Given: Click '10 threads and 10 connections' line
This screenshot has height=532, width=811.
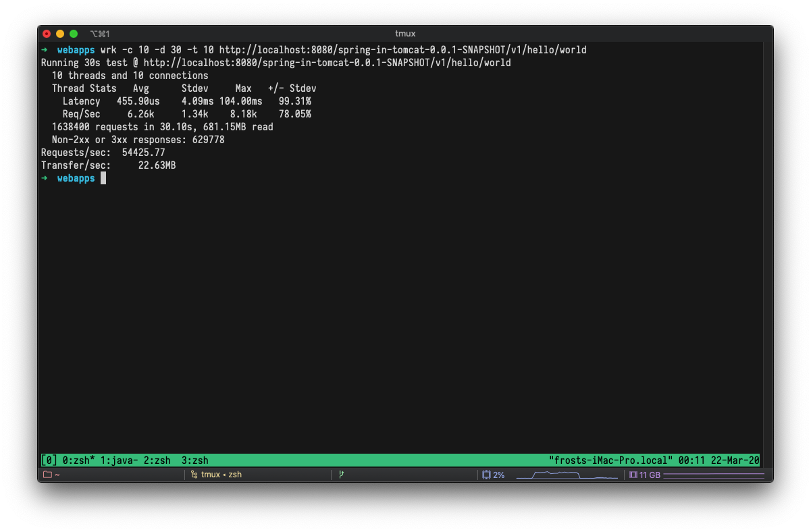Looking at the screenshot, I should tap(130, 76).
